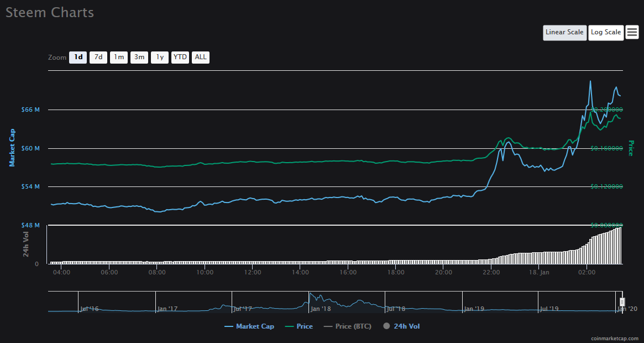Click the navigator range handle at Jan '20
The width and height of the screenshot is (644, 343).
point(622,302)
